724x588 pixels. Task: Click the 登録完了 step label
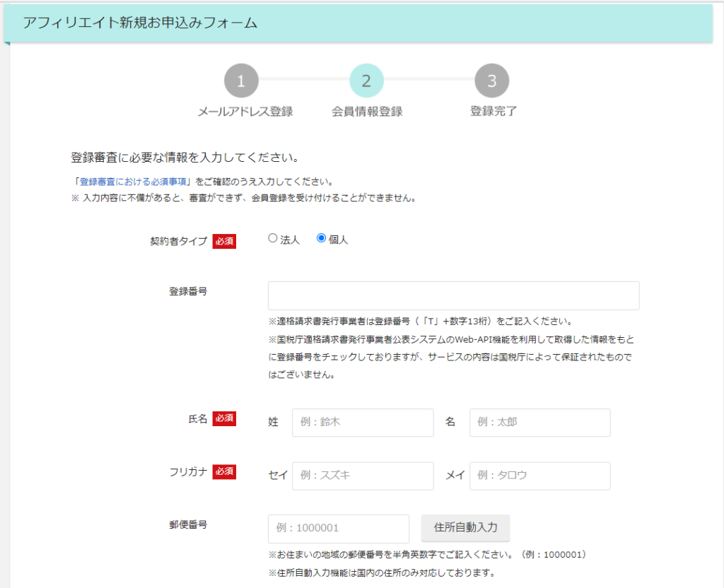tap(491, 110)
